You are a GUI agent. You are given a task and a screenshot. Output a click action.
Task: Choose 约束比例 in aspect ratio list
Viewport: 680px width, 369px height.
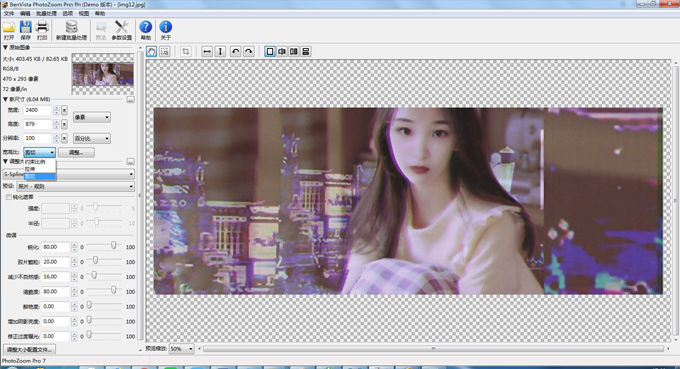click(39, 162)
